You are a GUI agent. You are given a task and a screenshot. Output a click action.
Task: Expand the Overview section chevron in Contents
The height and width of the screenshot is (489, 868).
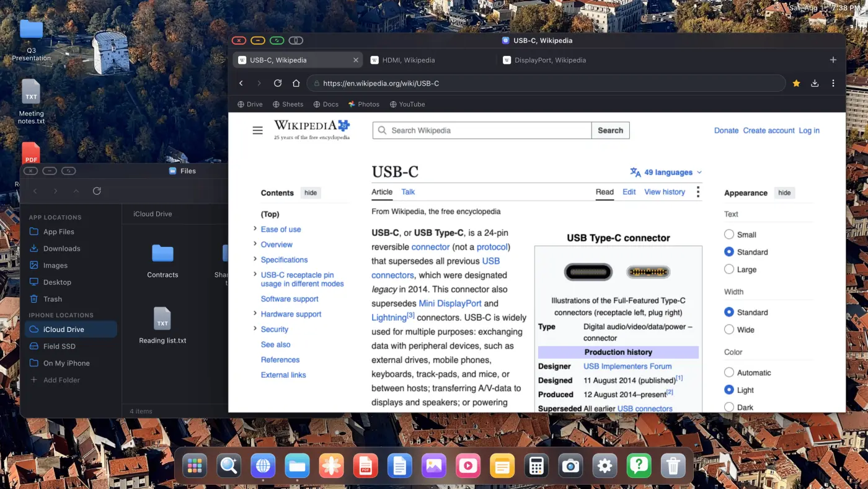(255, 244)
